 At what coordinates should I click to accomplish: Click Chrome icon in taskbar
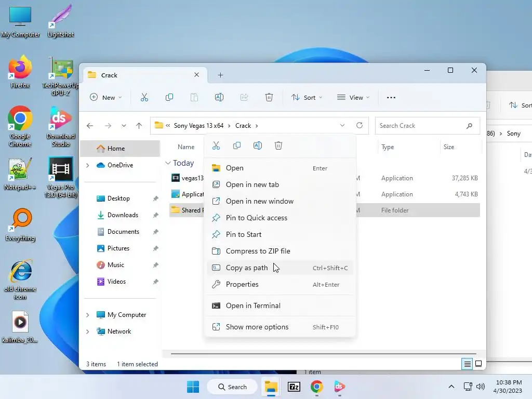tap(316, 387)
